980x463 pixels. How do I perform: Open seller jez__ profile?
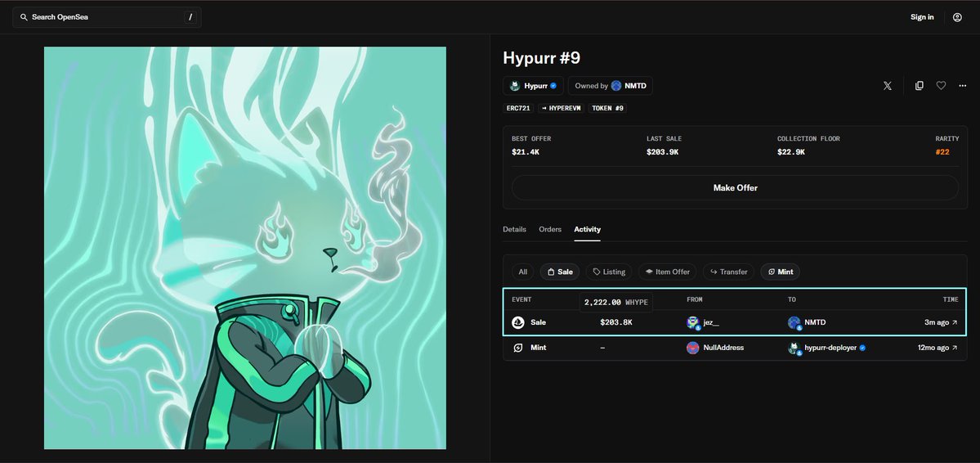point(711,322)
